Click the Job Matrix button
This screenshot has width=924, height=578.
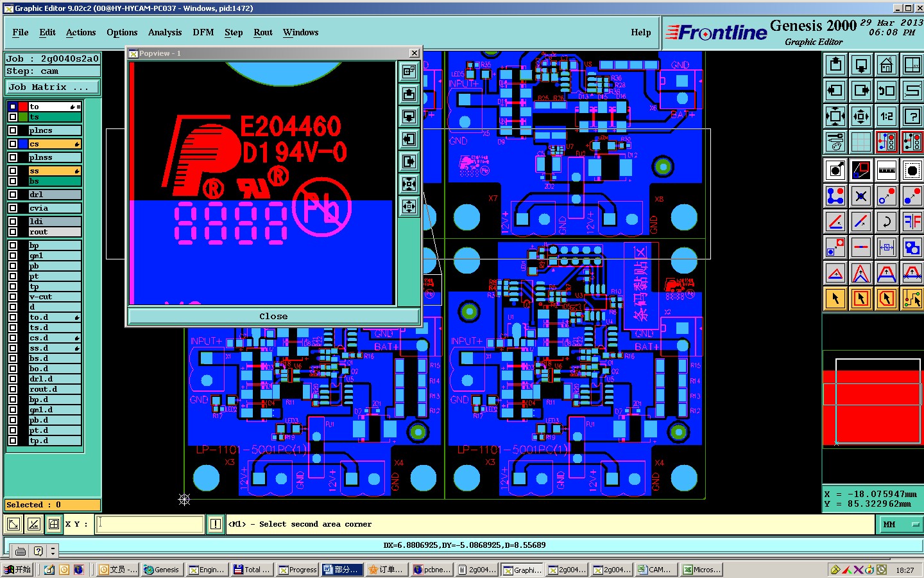point(53,87)
